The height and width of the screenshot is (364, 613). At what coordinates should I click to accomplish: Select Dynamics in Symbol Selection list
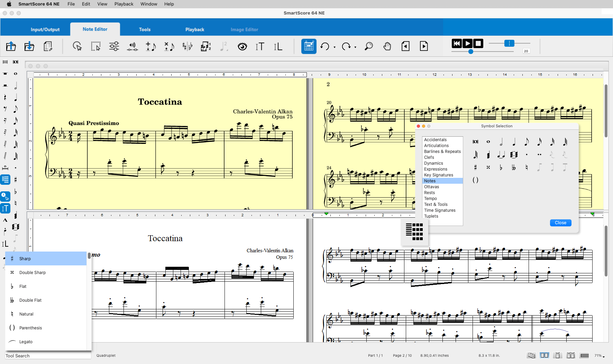442,163
